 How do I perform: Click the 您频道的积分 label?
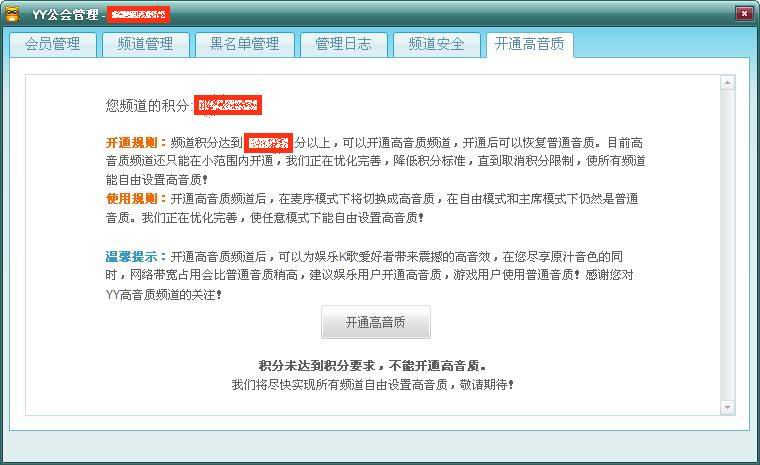point(147,106)
